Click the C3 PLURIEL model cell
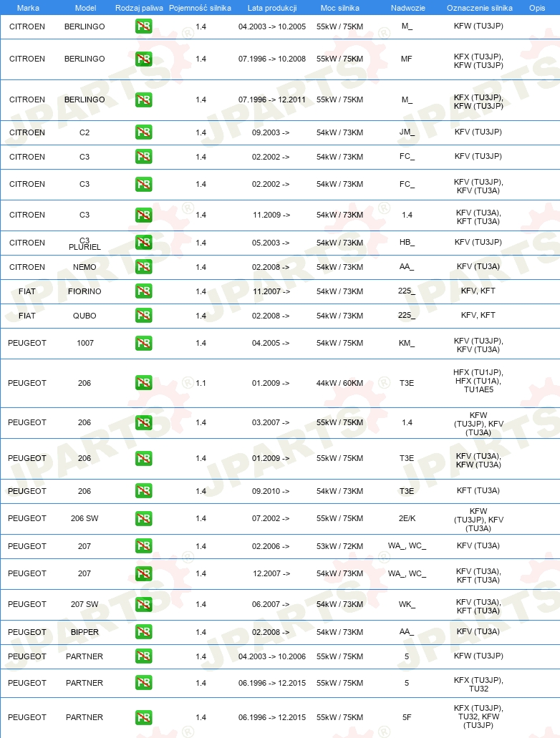560x738 pixels. [x=85, y=243]
